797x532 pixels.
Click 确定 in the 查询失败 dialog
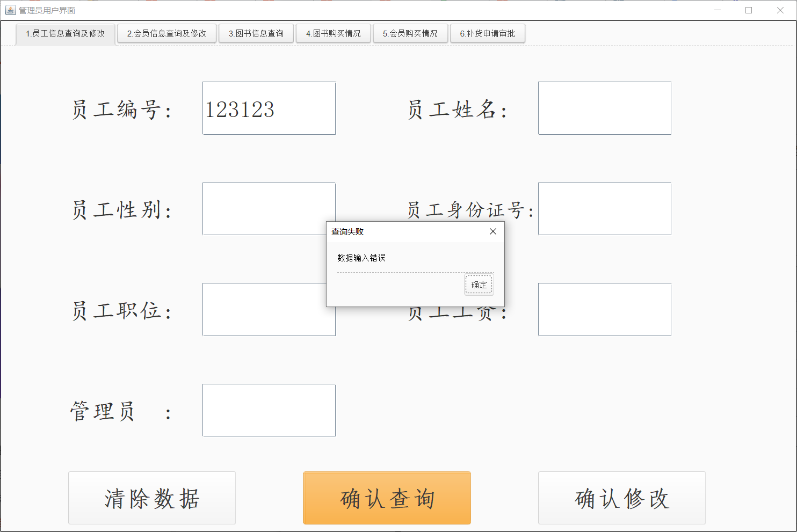[479, 285]
